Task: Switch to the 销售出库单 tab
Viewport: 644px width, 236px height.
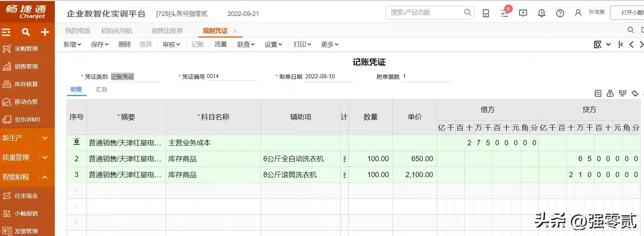Action: (167, 31)
